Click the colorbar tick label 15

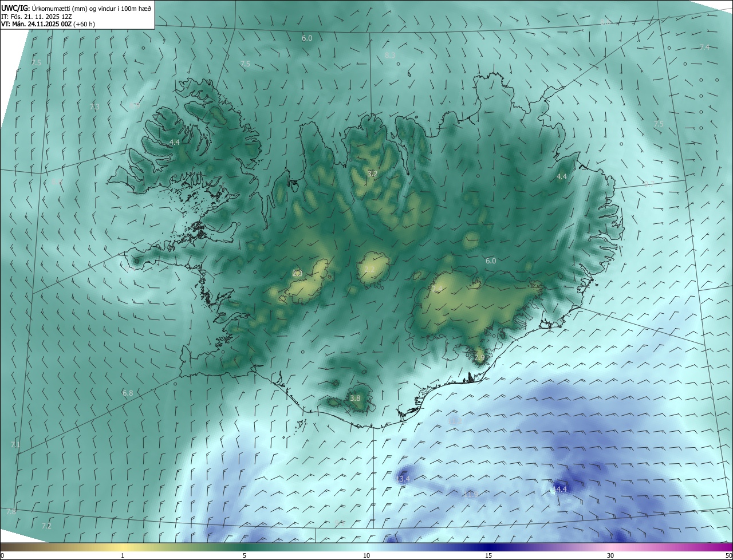pos(488,555)
